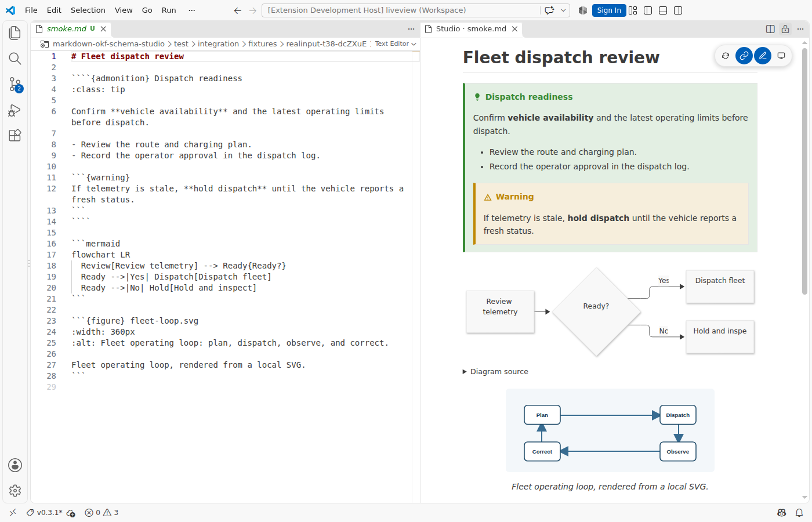
Task: Open the more actions ellipsis for Studio preview
Action: 800,29
